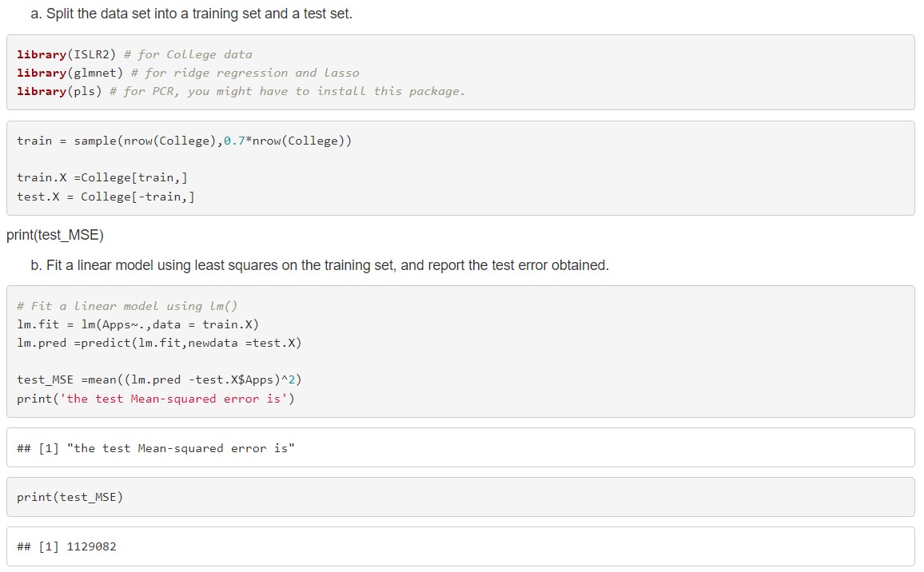Click the library(glmnet) code line
The height and width of the screenshot is (572, 924).
[x=70, y=73]
